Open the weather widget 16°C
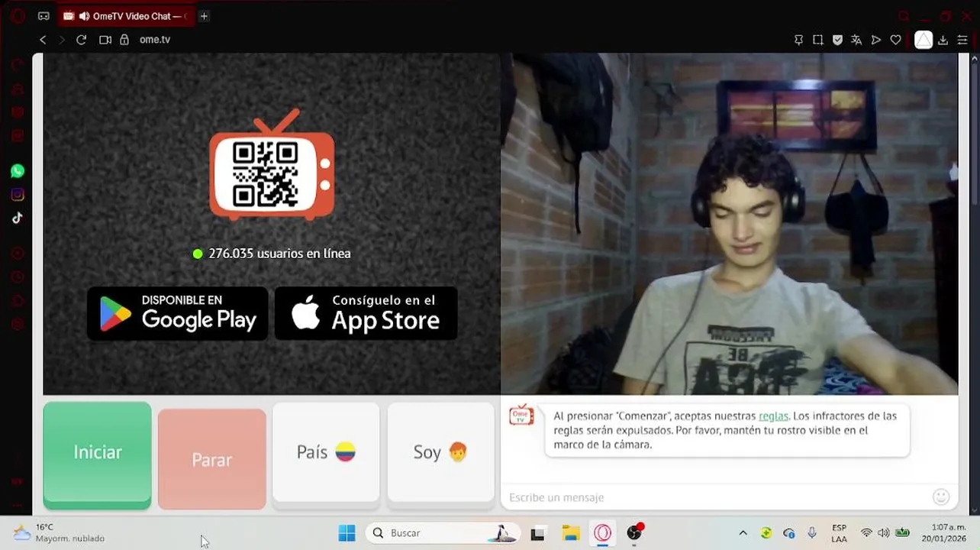Viewport: 980px width, 550px height. click(x=59, y=532)
